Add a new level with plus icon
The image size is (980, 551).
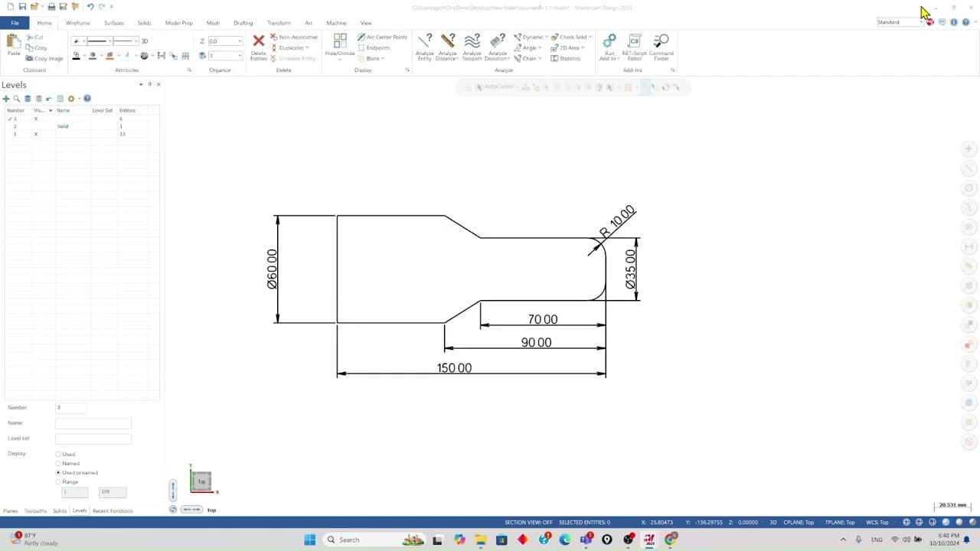[x=6, y=99]
